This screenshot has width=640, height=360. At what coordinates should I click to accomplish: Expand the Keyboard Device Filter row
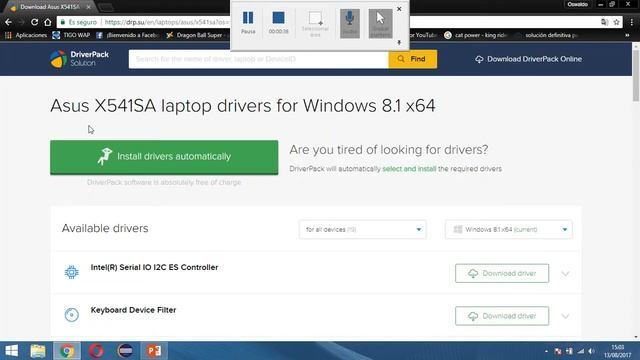coord(565,316)
